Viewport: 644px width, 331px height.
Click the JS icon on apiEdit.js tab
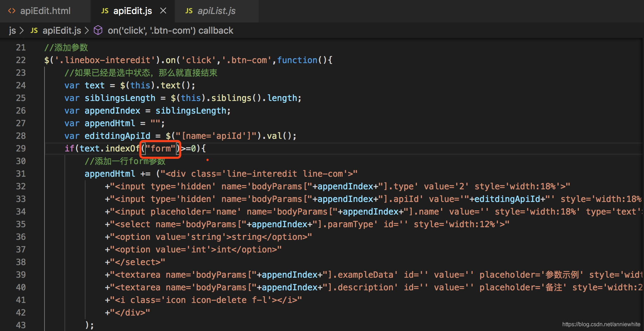tap(105, 11)
